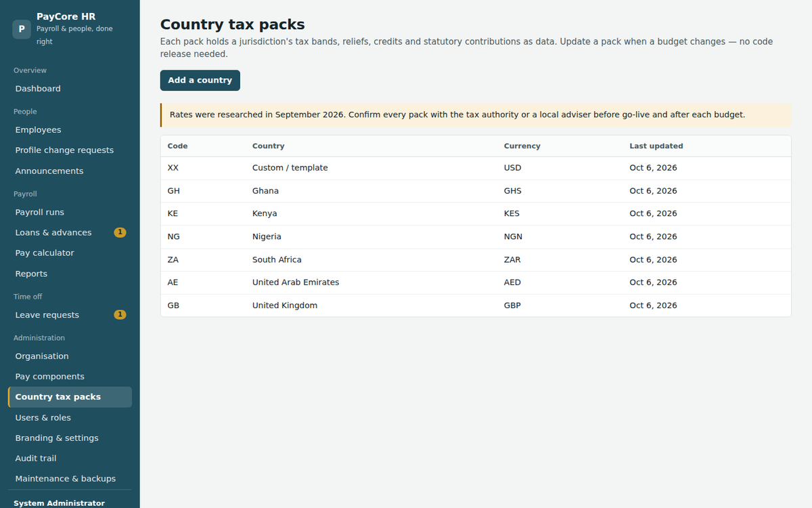The image size is (812, 508).
Task: Click the Leave requests count badge
Action: (x=120, y=314)
